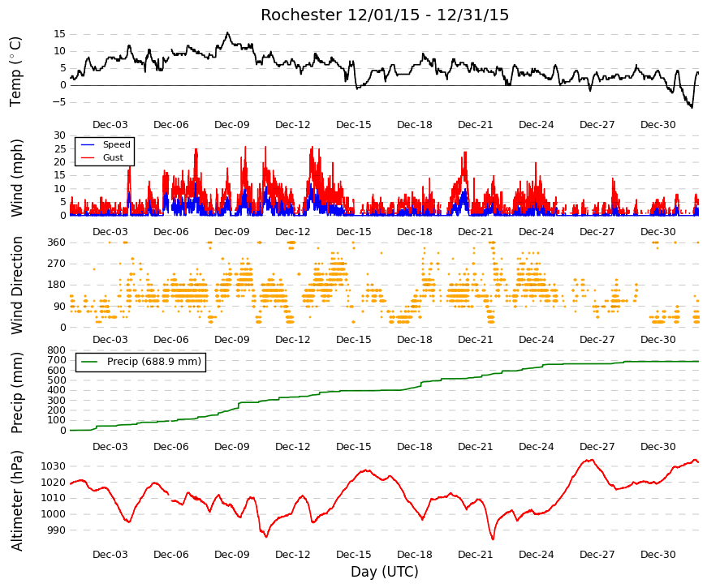Click the 360 tick on wind direction axis
This screenshot has width=707, height=588.
[x=56, y=242]
